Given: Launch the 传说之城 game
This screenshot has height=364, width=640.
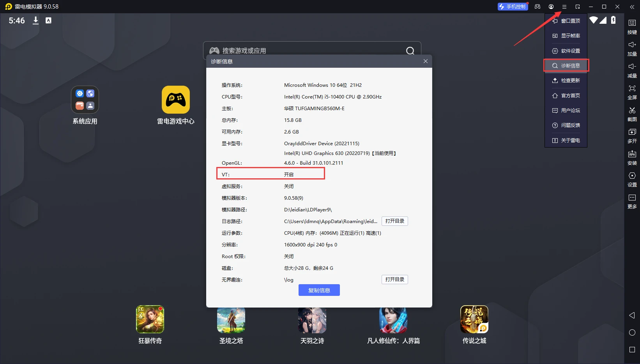Looking at the screenshot, I should tap(474, 325).
